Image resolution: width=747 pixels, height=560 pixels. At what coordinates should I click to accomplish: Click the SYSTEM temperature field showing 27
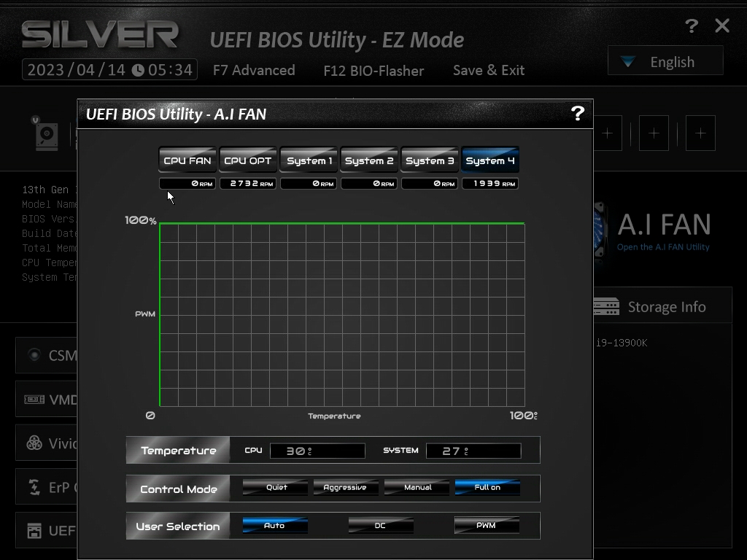pos(473,451)
